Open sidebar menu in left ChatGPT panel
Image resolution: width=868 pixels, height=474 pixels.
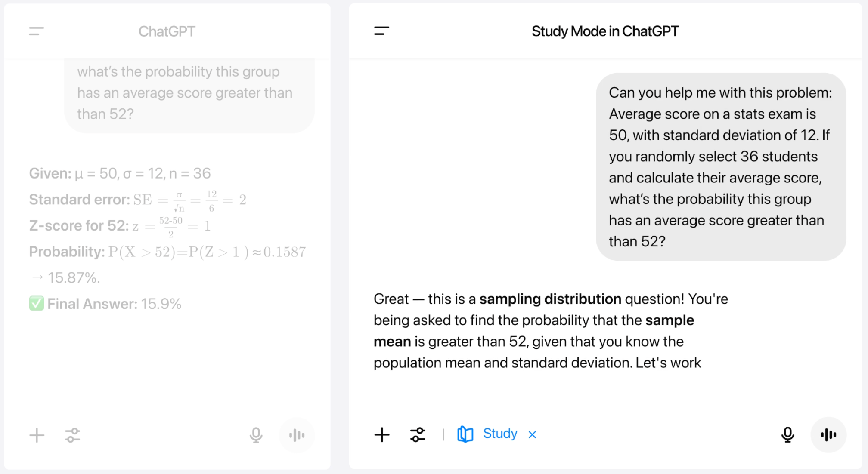click(37, 31)
